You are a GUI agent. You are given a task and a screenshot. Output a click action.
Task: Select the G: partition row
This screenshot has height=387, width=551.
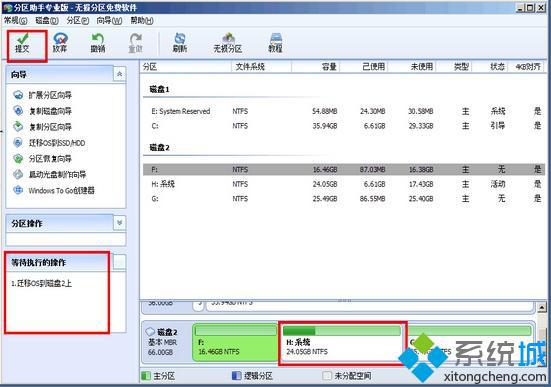tap(344, 199)
